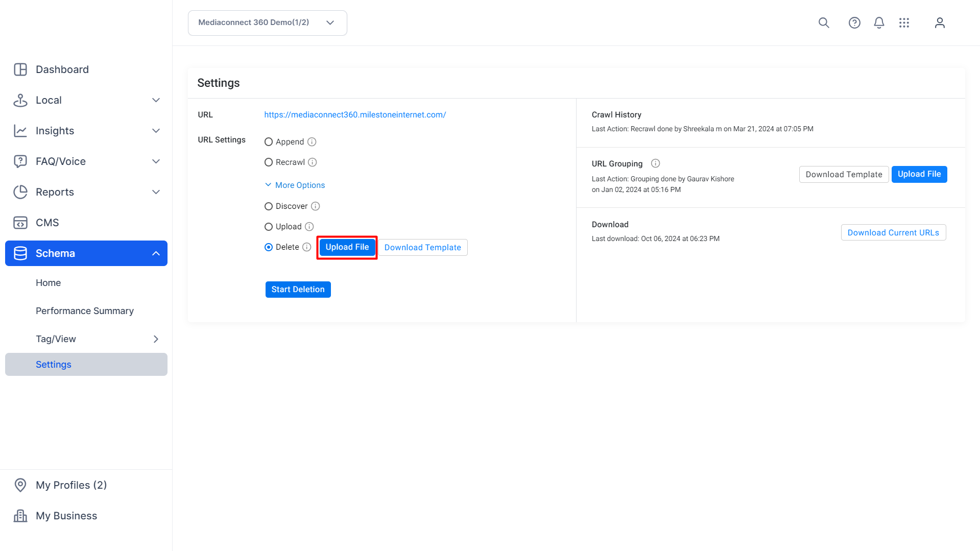980x551 pixels.
Task: Open Schema Settings submenu item
Action: 86,365
